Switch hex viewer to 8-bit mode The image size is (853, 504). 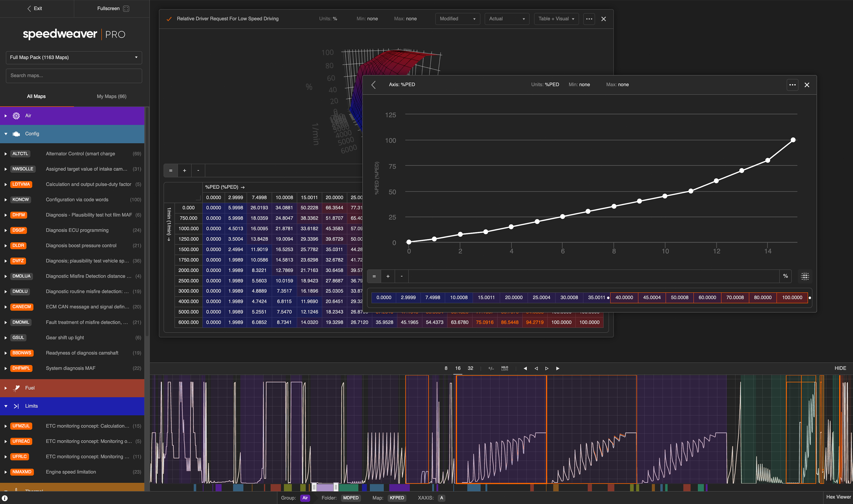446,368
